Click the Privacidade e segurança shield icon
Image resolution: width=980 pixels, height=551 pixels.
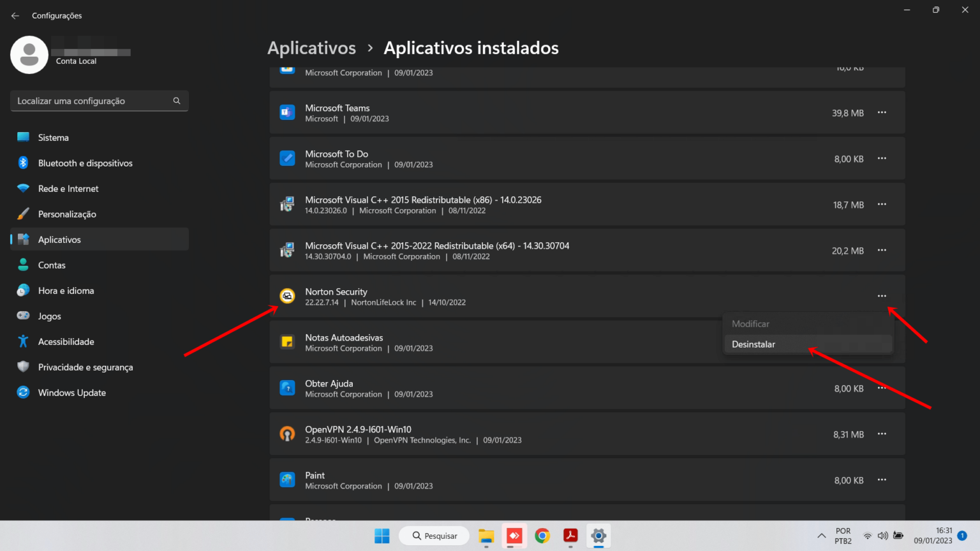[23, 367]
